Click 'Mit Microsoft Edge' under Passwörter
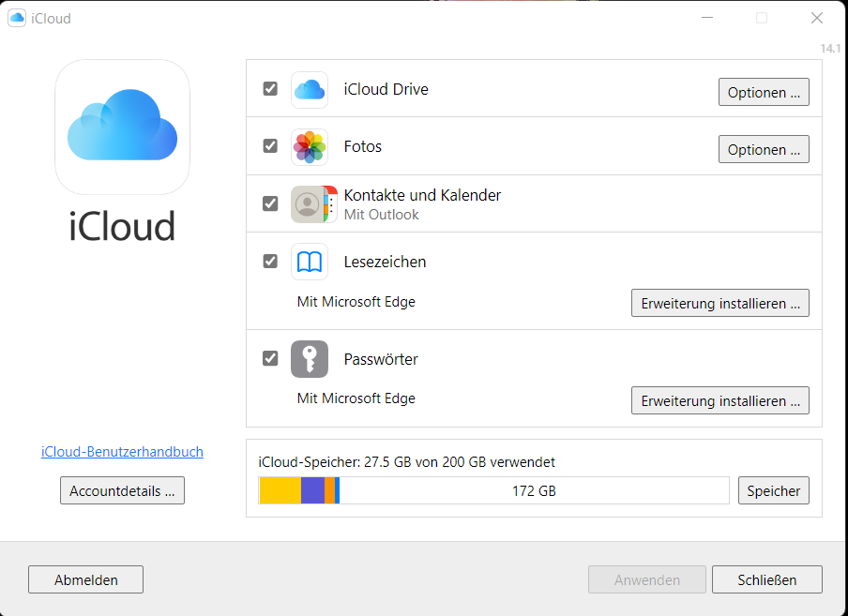The height and width of the screenshot is (616, 848). tap(356, 398)
